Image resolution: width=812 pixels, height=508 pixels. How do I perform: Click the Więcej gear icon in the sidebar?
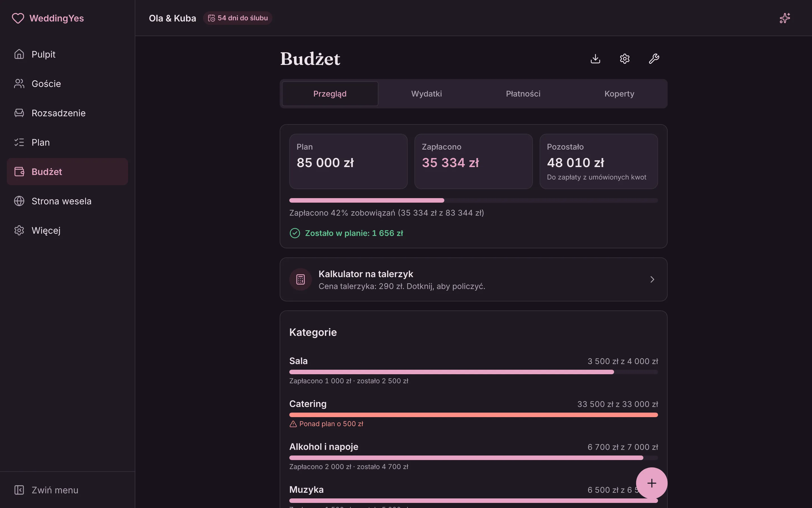click(x=19, y=230)
